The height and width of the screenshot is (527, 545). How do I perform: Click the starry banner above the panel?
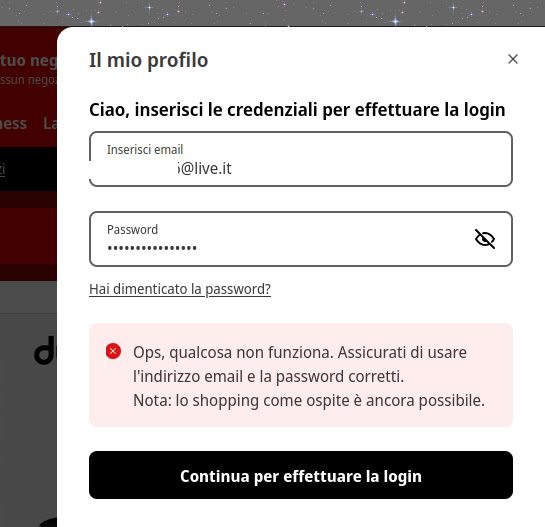(272, 13)
